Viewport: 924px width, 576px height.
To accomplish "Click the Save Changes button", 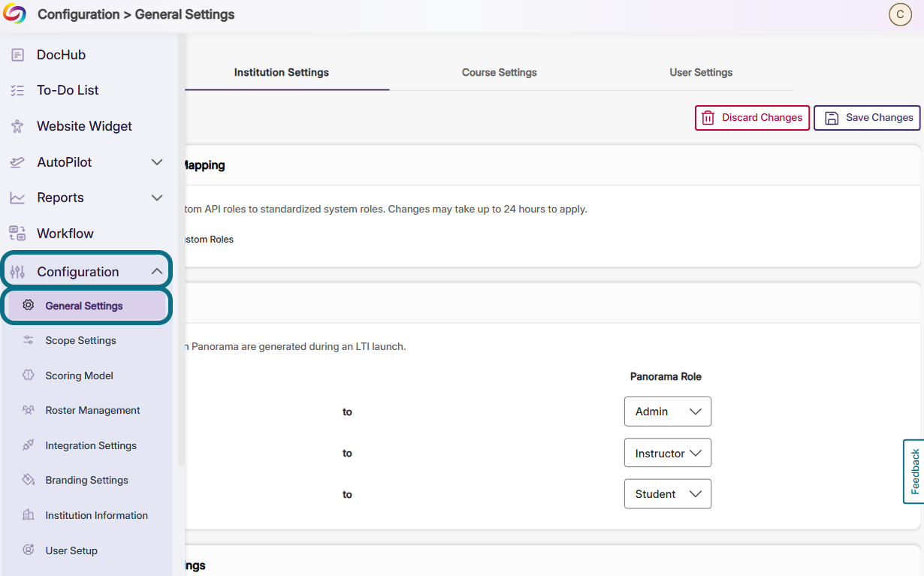I will pyautogui.click(x=867, y=118).
